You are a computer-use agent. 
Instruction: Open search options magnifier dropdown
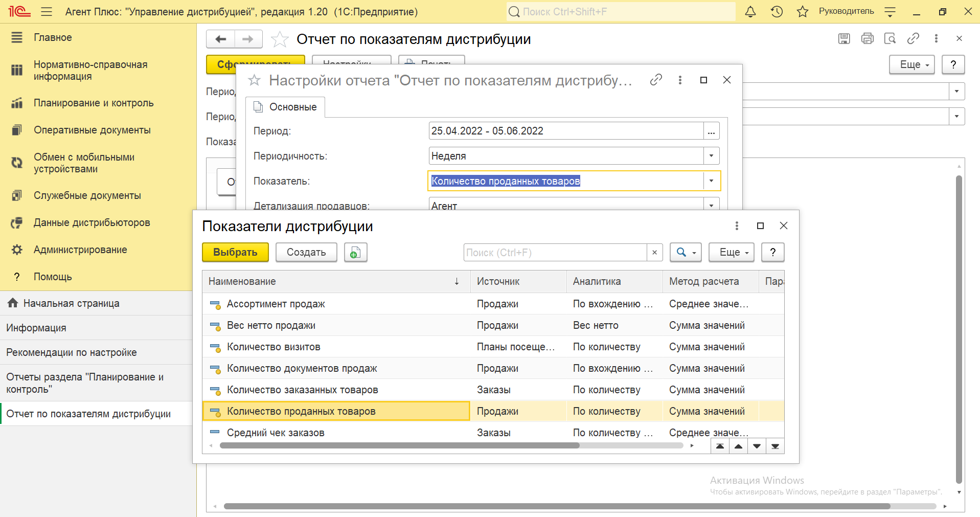coord(686,252)
